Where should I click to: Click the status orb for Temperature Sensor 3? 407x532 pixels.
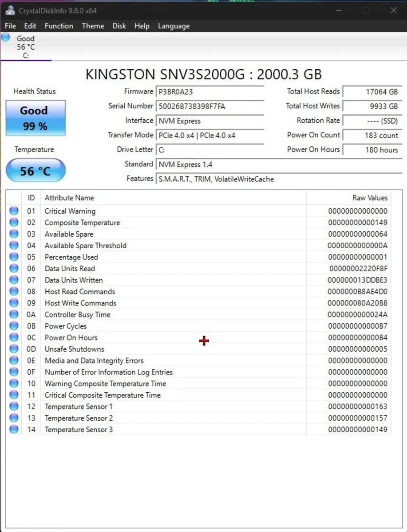click(14, 430)
